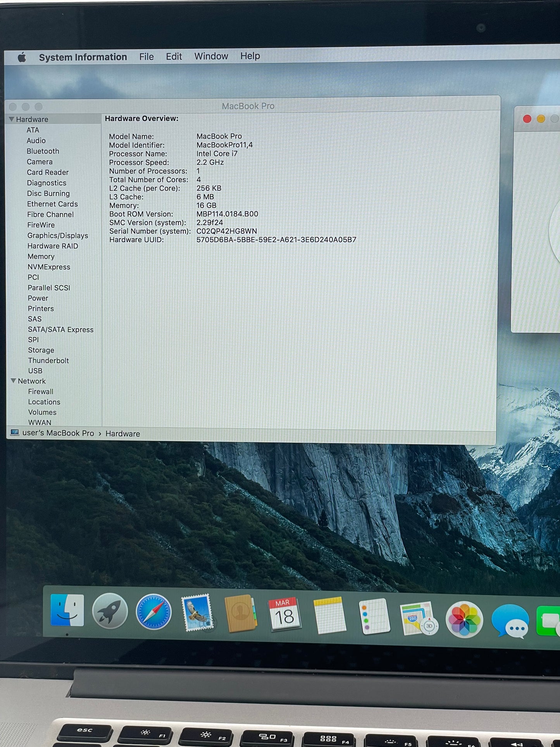Select SAS in the sidebar

coord(34,319)
